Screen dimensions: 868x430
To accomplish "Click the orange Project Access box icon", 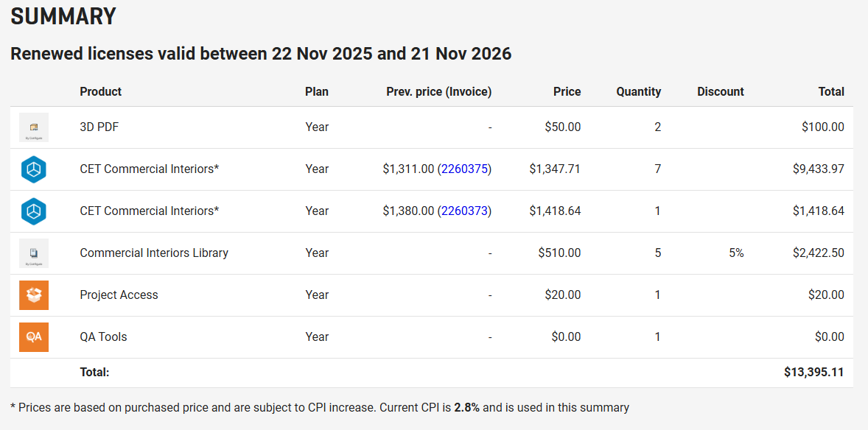I will 34,295.
